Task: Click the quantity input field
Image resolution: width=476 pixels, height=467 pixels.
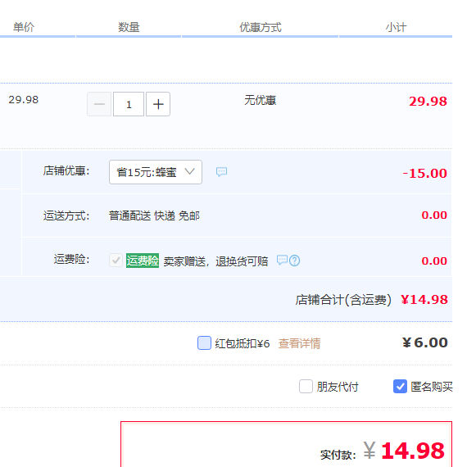Action: click(129, 104)
